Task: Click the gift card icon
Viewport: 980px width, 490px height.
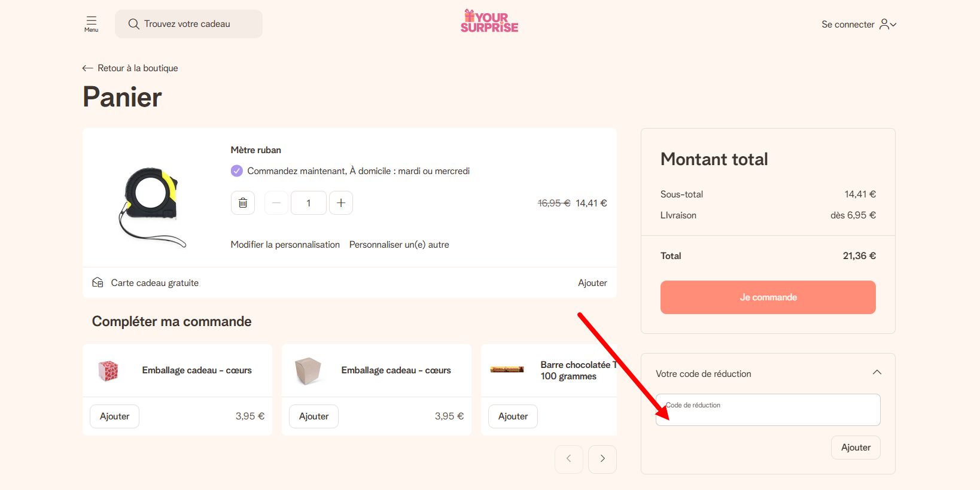Action: (x=98, y=282)
